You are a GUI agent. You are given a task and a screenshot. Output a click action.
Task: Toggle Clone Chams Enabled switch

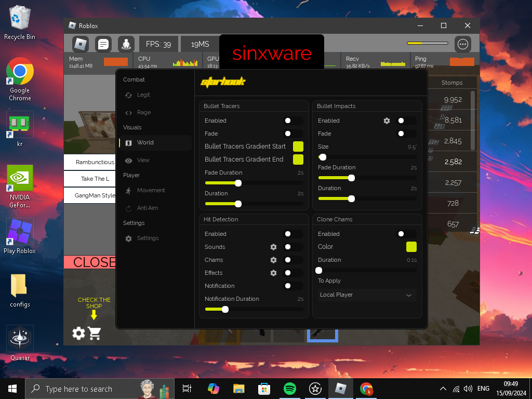coord(406,234)
